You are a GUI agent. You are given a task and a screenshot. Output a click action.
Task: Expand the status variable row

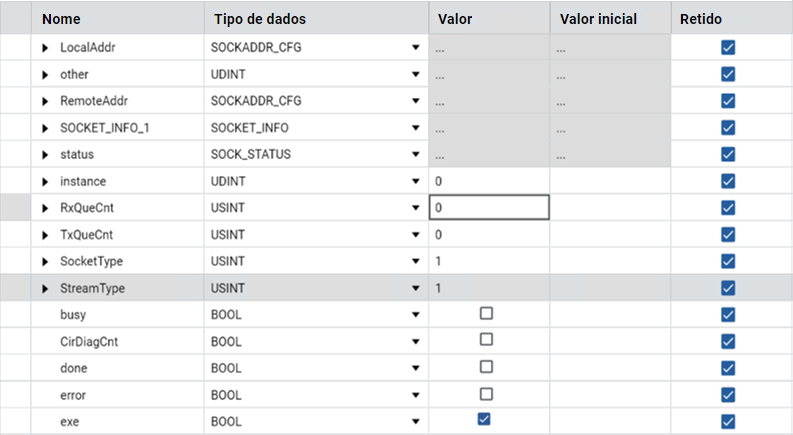(45, 155)
